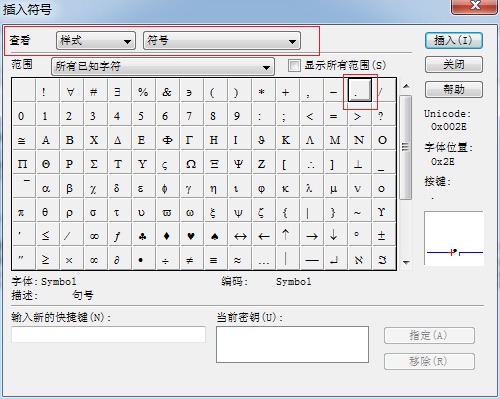
Task: Click the 描述 value 句号
Action: point(83,295)
